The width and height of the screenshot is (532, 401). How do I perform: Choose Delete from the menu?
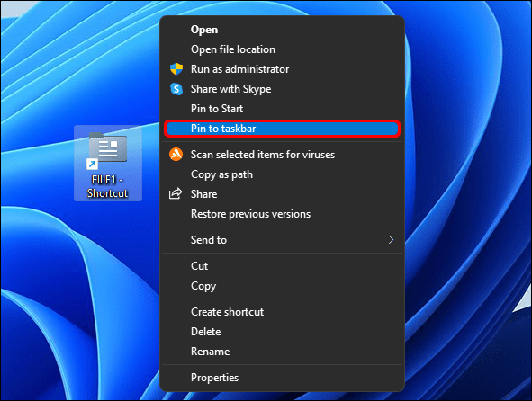205,332
